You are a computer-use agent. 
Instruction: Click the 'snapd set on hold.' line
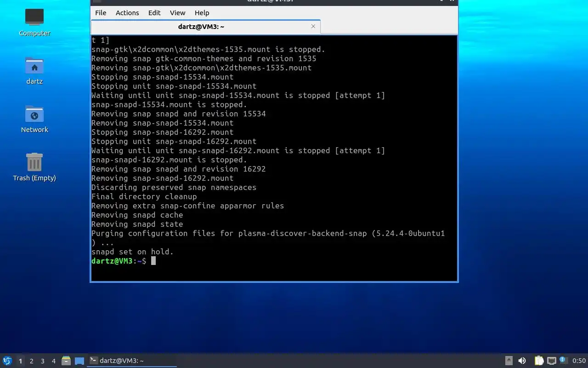pyautogui.click(x=132, y=252)
